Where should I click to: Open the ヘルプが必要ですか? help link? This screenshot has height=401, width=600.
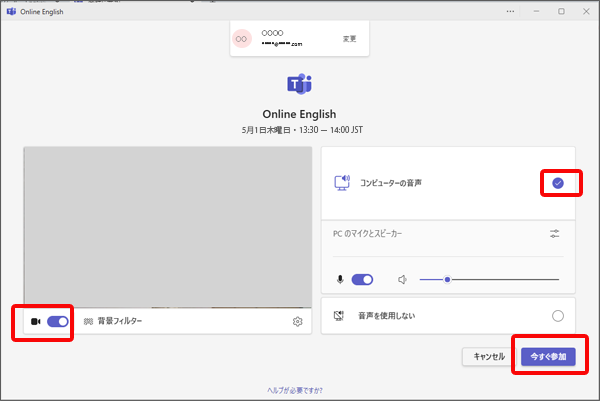coord(295,390)
